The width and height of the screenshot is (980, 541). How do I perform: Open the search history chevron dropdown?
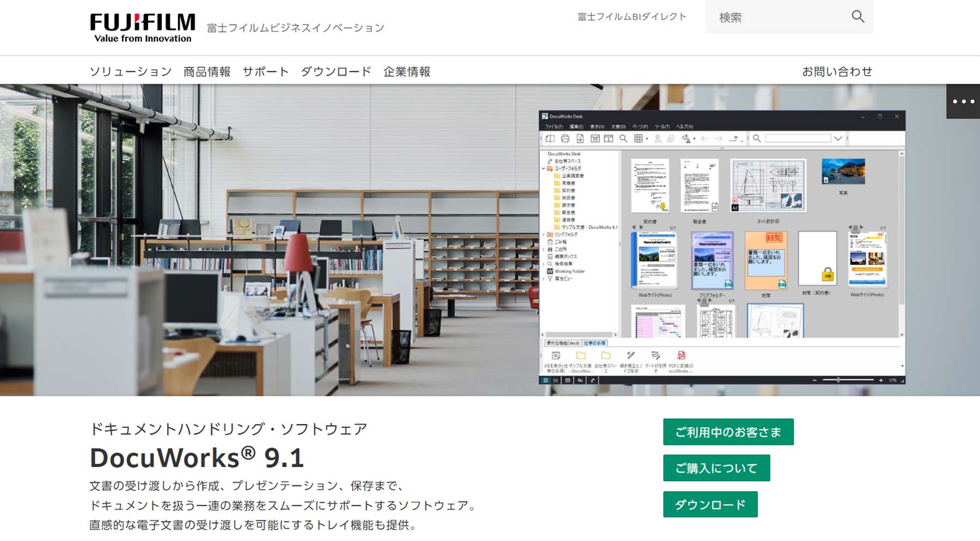(x=838, y=139)
